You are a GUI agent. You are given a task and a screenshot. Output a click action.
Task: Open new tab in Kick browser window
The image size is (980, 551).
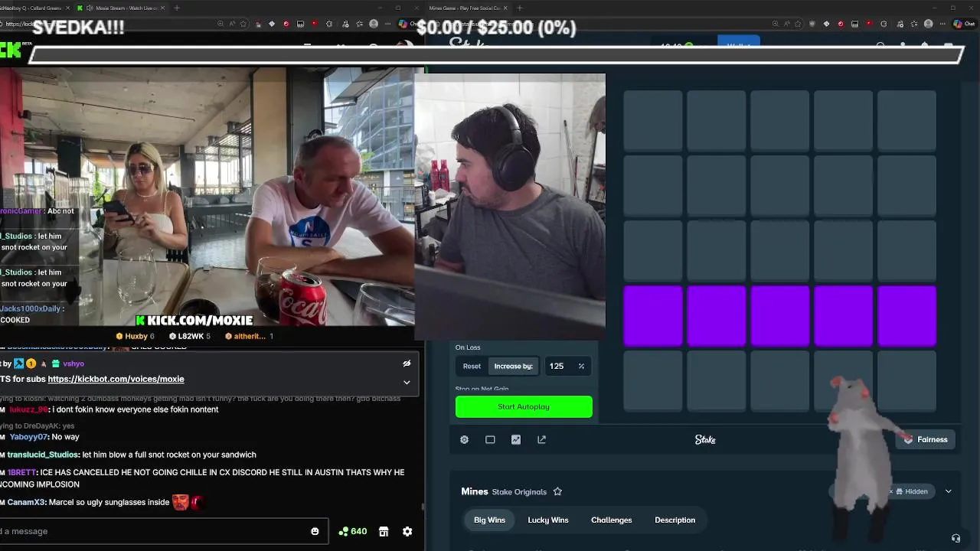177,8
